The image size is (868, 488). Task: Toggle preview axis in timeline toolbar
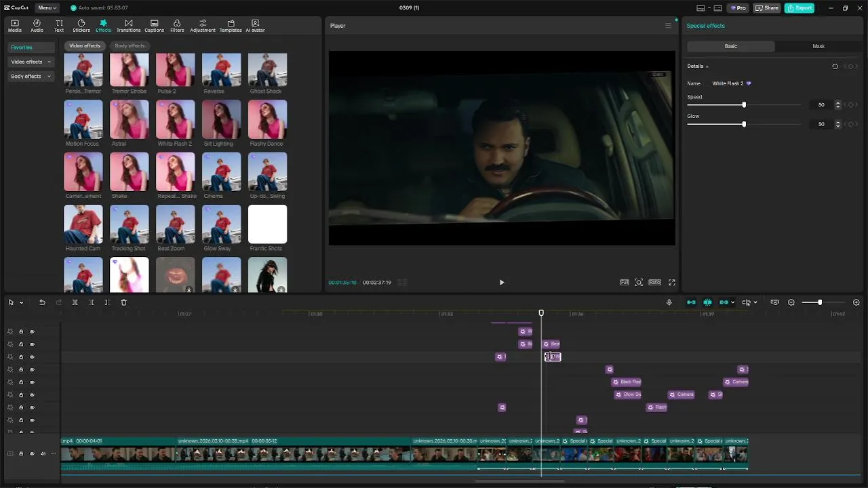pos(747,302)
